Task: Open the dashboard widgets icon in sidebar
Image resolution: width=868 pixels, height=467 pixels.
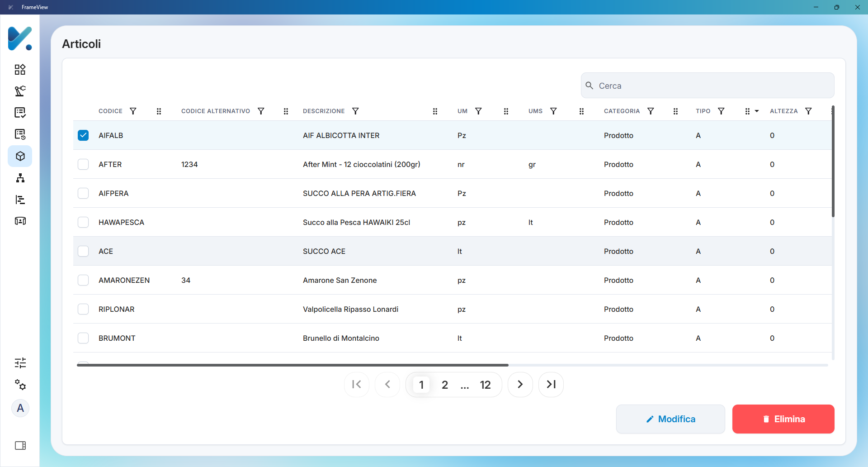Action: click(x=20, y=69)
